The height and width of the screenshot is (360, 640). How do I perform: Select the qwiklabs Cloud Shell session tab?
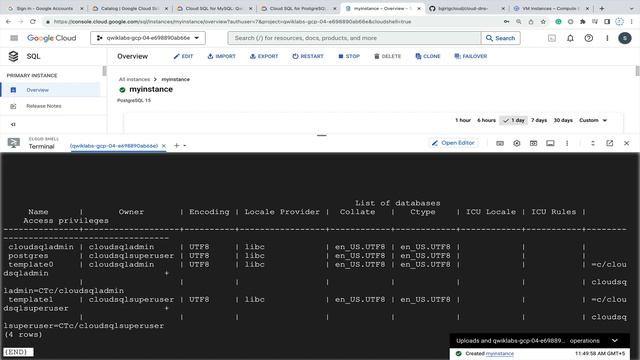[114, 146]
